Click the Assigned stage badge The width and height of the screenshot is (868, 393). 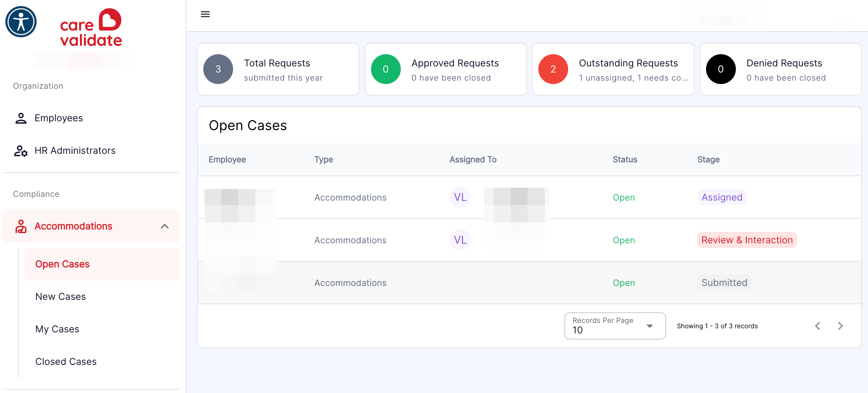(722, 197)
